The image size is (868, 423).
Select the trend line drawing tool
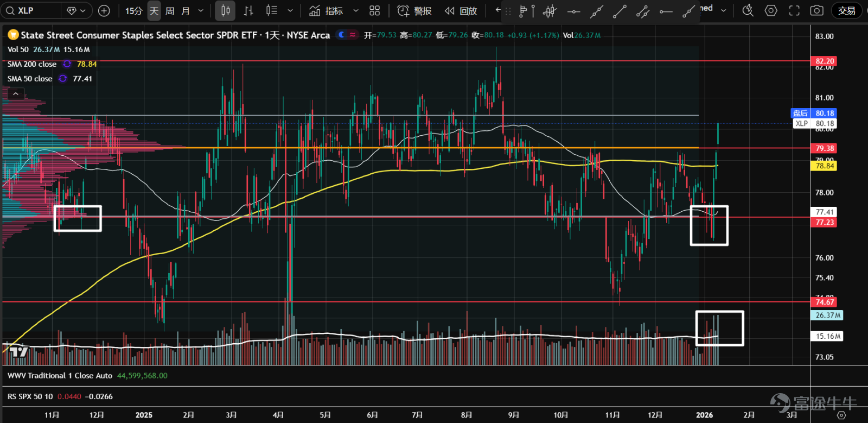(620, 11)
